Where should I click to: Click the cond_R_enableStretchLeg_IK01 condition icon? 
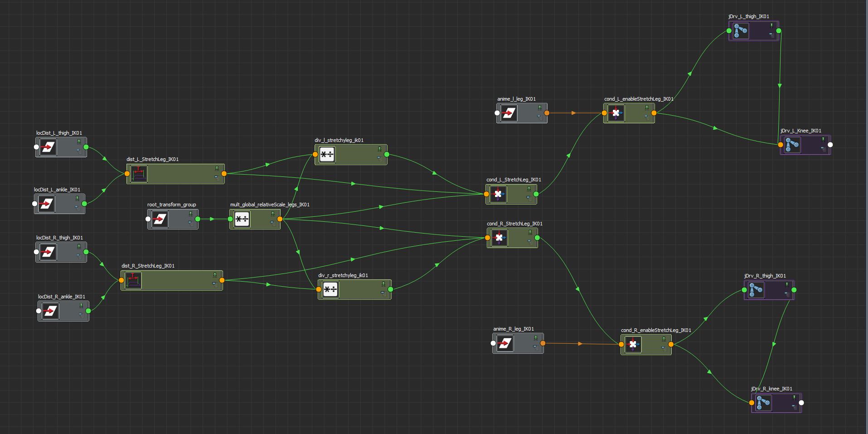point(633,345)
